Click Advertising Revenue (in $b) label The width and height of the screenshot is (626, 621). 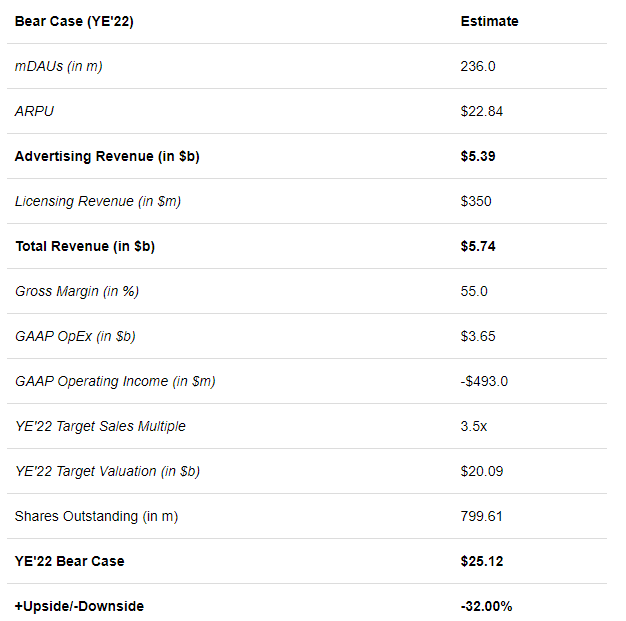point(107,156)
